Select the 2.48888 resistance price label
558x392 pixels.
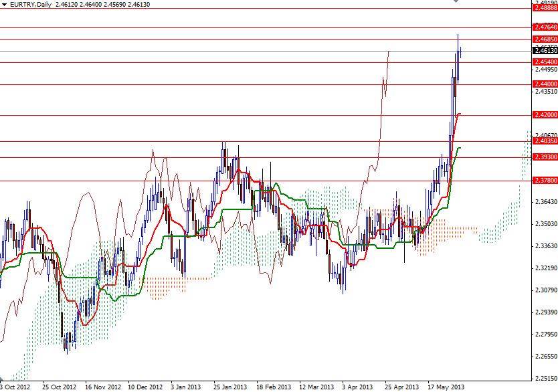pyautogui.click(x=544, y=8)
